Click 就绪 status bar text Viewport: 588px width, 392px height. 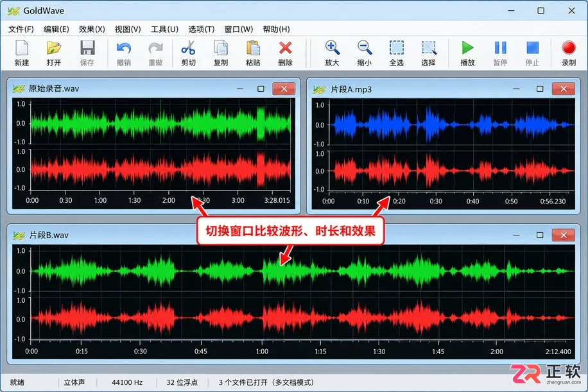coord(17,382)
